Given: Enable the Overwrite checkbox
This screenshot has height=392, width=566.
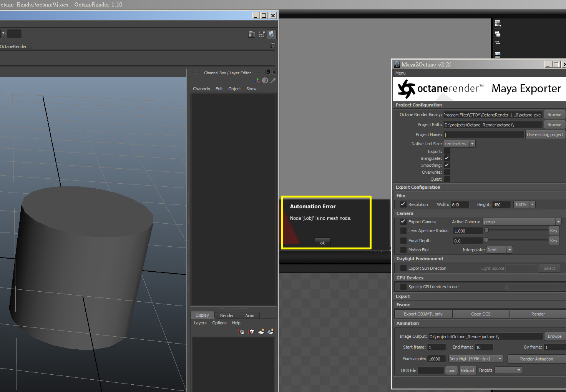Looking at the screenshot, I should [447, 172].
